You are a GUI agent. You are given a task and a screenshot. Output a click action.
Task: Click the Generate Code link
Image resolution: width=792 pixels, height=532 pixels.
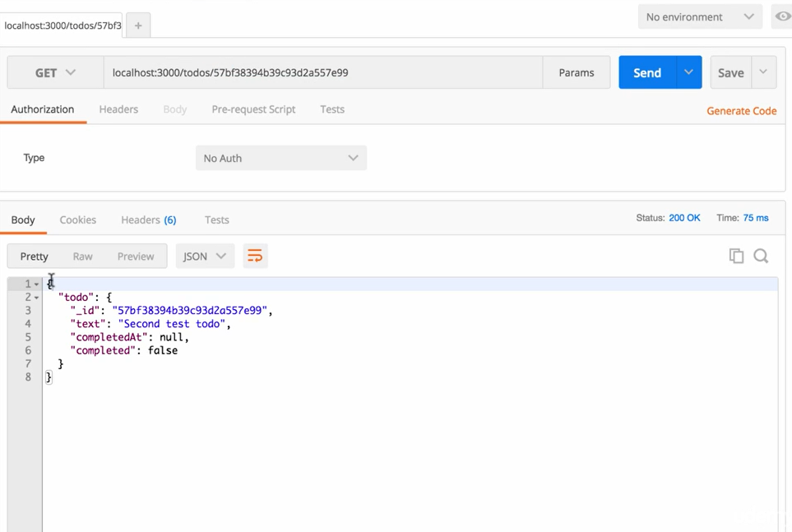[741, 111]
